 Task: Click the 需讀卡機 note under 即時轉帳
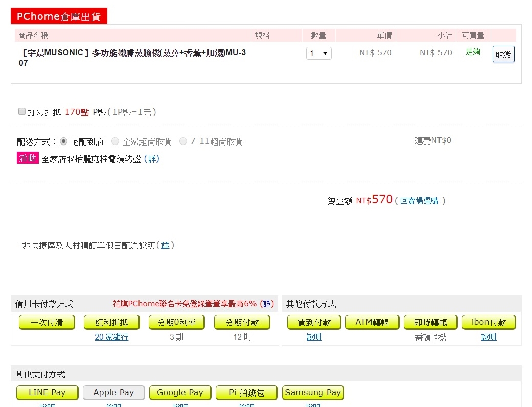(x=430, y=337)
